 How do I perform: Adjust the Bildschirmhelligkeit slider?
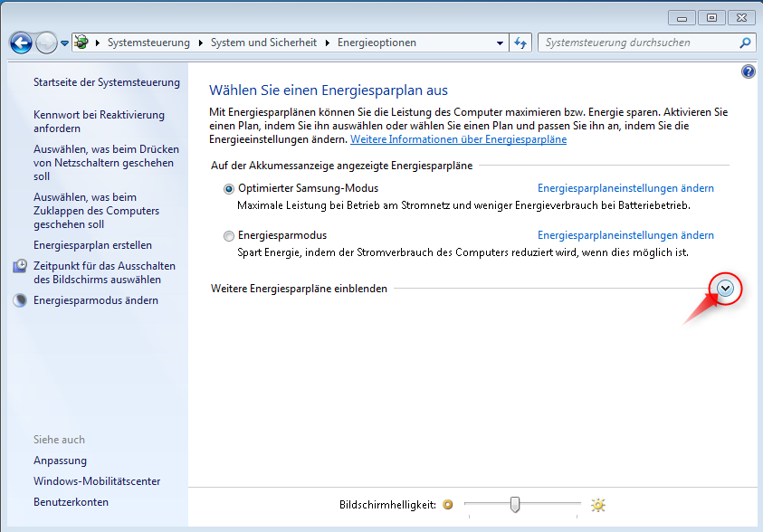tap(515, 506)
